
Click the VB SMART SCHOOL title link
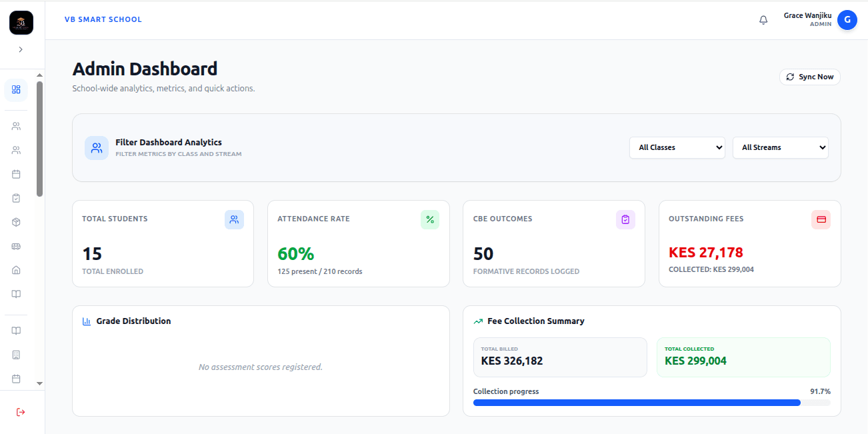103,19
